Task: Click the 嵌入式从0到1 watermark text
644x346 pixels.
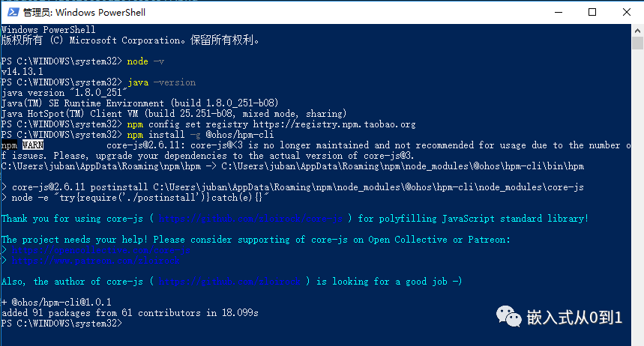Action: click(x=574, y=318)
